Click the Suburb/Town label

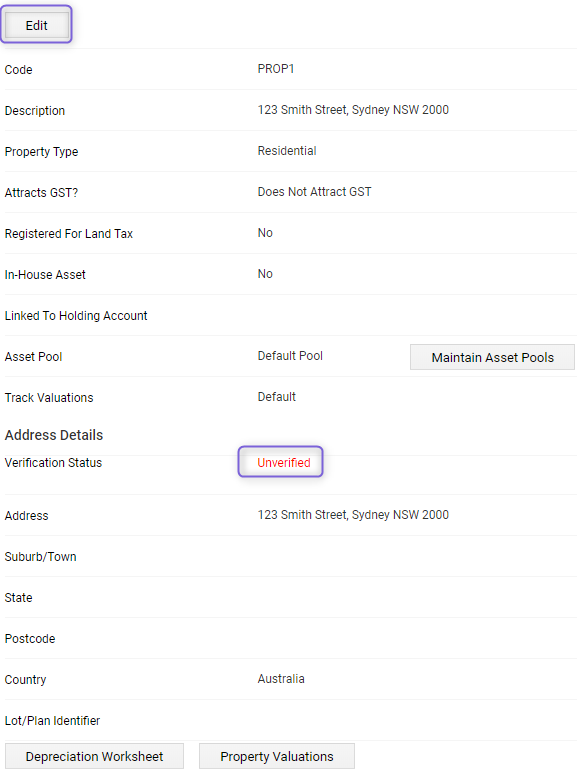tap(41, 557)
